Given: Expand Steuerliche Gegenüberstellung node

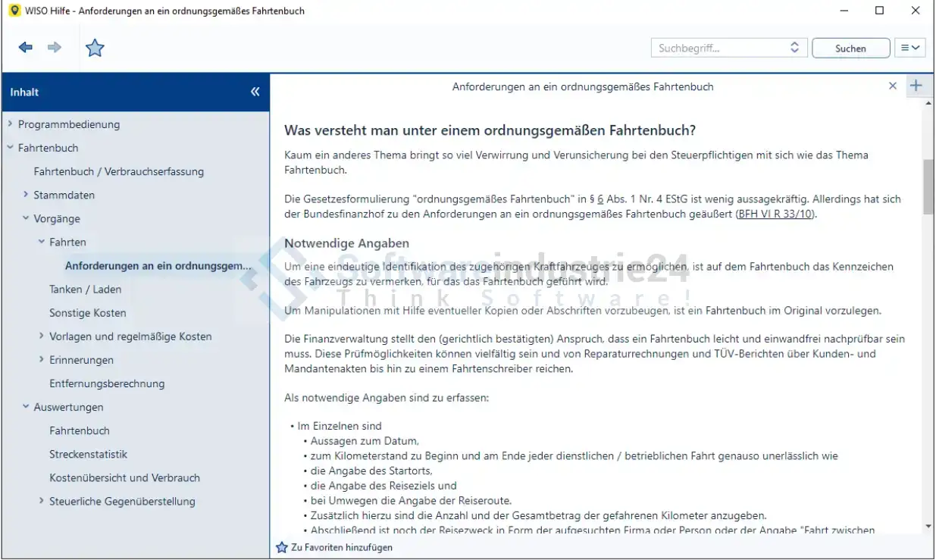Looking at the screenshot, I should 42,501.
